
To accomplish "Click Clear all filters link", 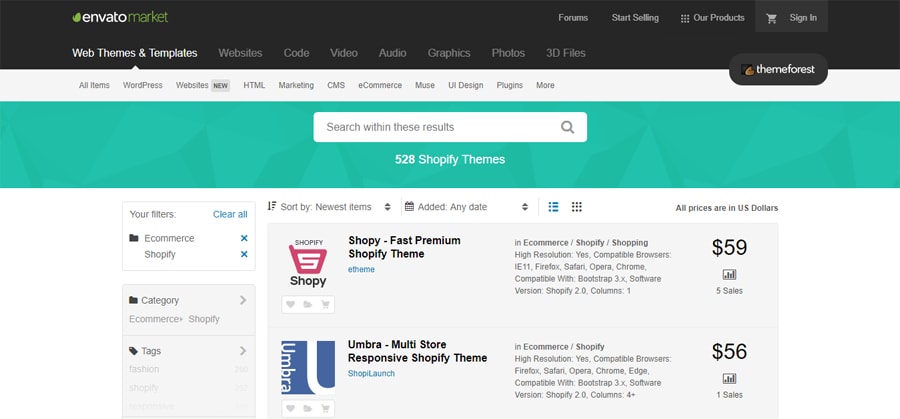I will pyautogui.click(x=230, y=214).
